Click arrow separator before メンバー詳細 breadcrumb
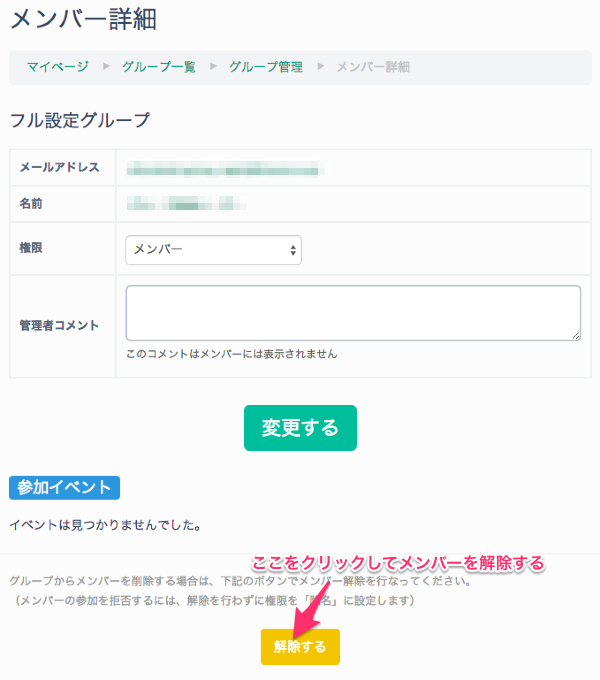The image size is (600, 680). tap(322, 67)
